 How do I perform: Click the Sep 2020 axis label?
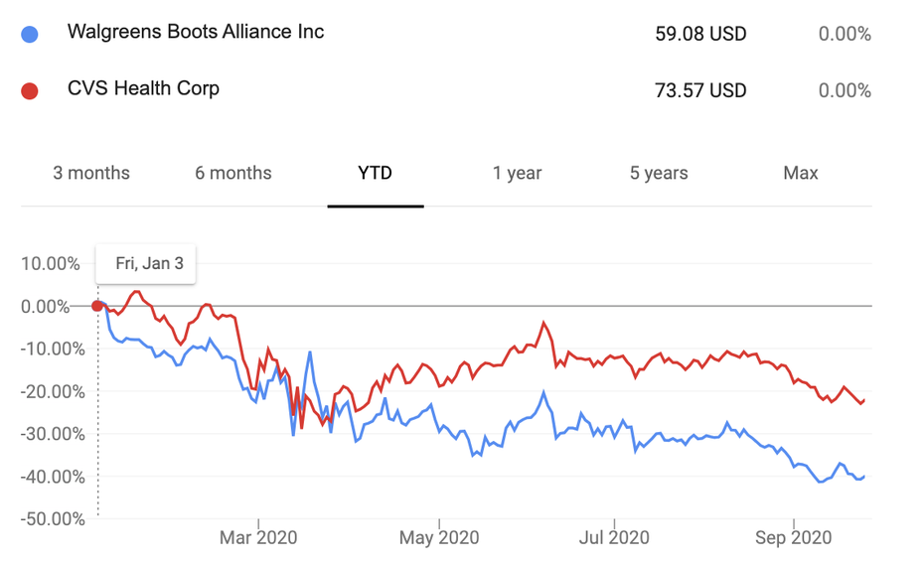click(x=793, y=537)
